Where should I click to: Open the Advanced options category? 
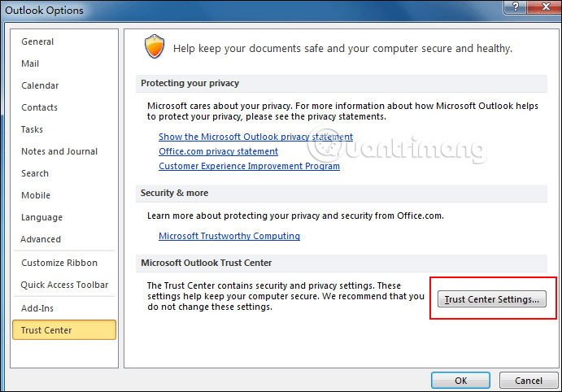tap(41, 239)
